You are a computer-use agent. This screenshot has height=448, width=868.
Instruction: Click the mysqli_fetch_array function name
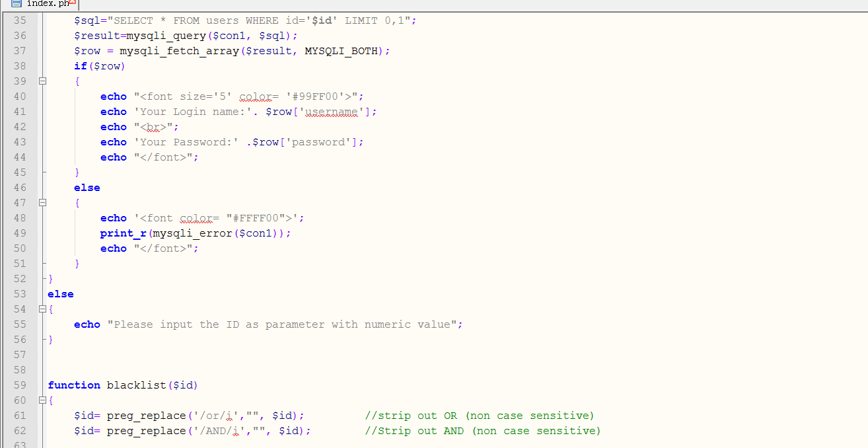pyautogui.click(x=179, y=51)
